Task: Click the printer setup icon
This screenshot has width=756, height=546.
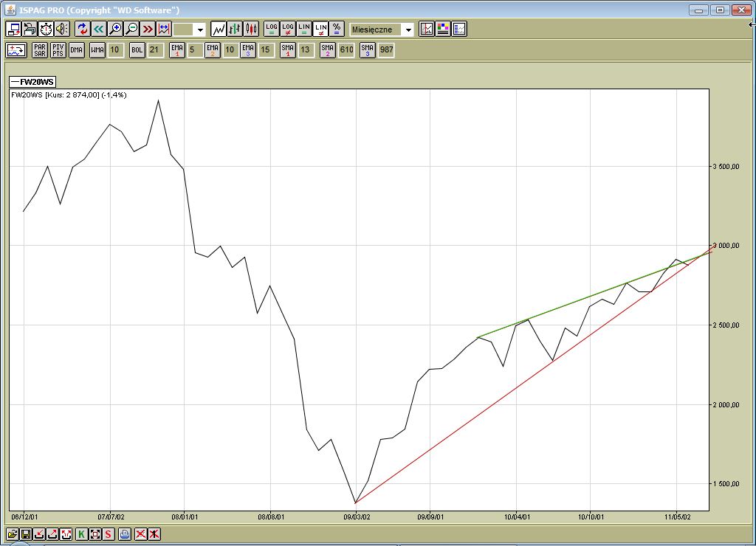Action: 30,29
